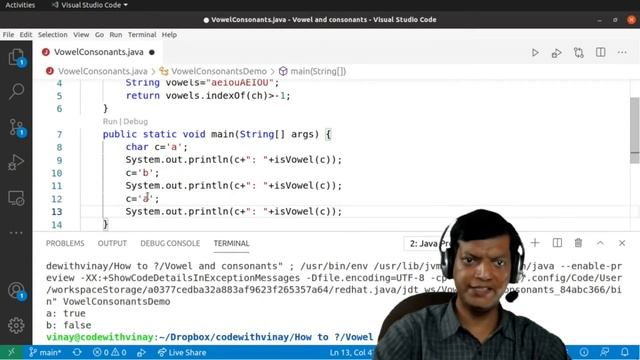
Task: Click line number 13 in the gutter
Action: [x=57, y=212]
